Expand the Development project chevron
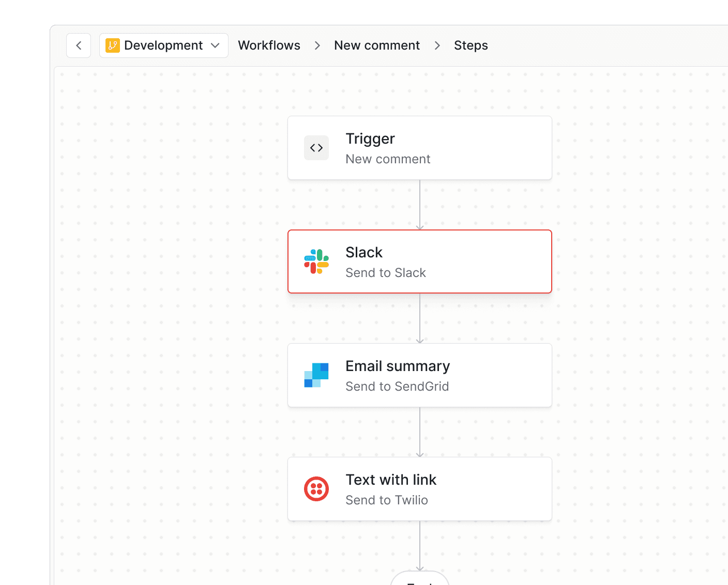The image size is (728, 585). tap(216, 45)
